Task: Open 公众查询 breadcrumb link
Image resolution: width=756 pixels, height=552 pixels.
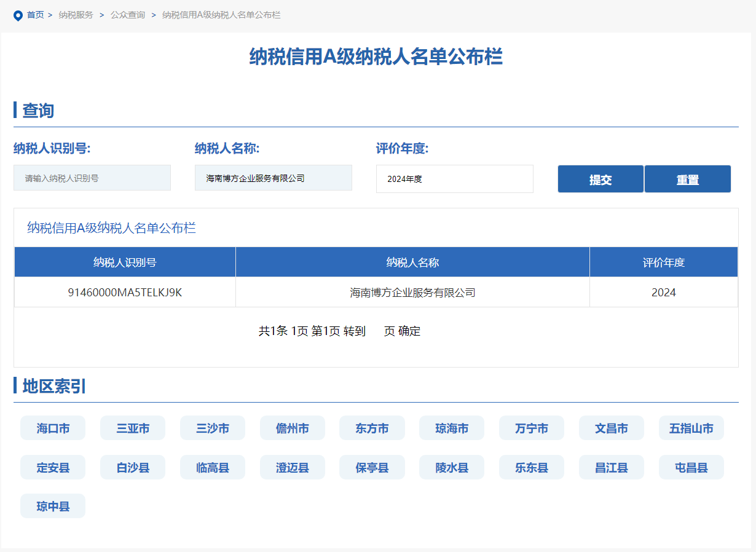Action: pyautogui.click(x=128, y=15)
